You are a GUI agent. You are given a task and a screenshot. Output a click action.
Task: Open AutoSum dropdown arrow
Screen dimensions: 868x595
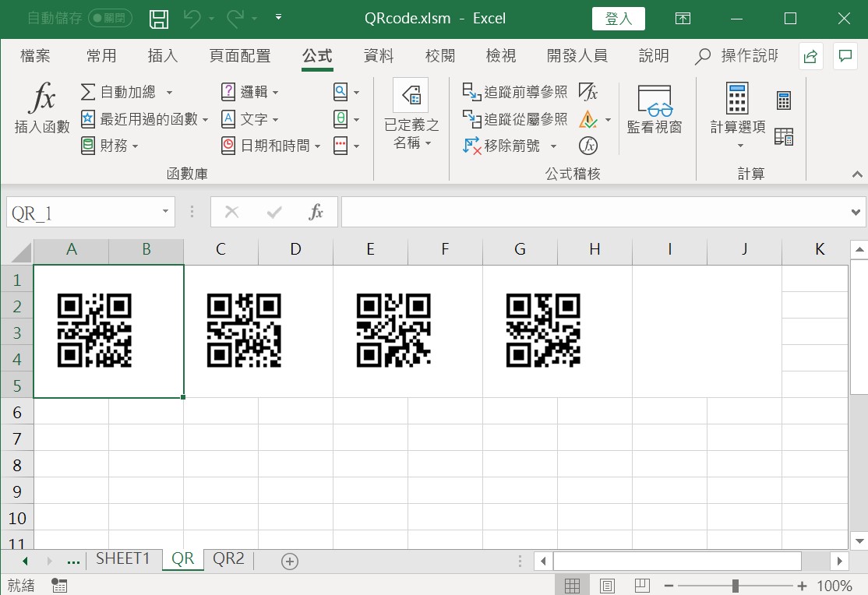(169, 93)
